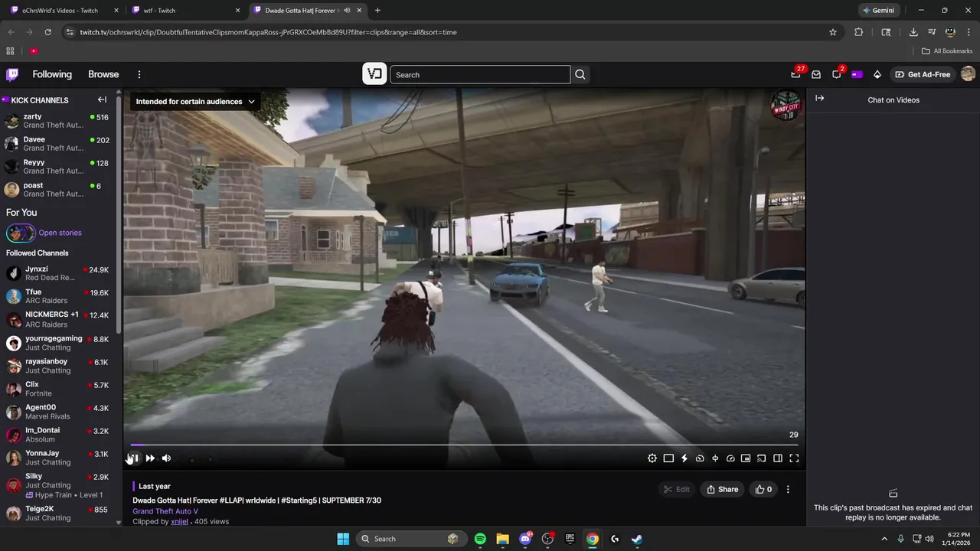The image size is (980, 551).
Task: Click the magnifier search button
Action: [x=580, y=74]
